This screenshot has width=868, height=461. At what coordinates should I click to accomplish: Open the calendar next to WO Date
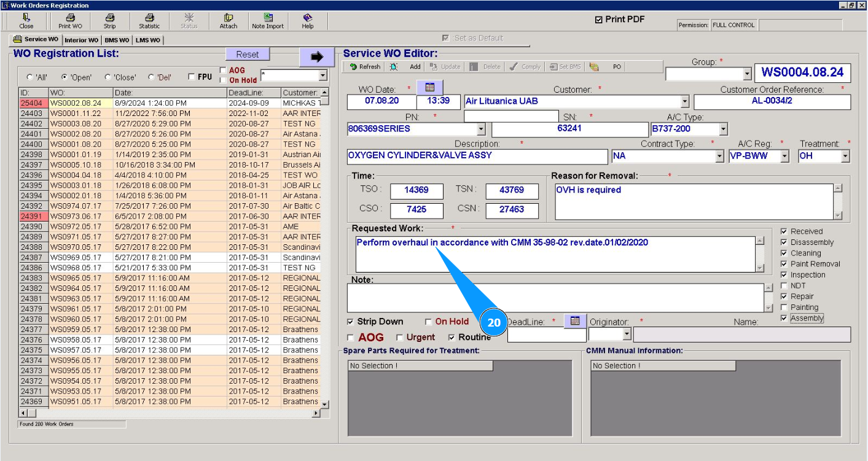[429, 87]
